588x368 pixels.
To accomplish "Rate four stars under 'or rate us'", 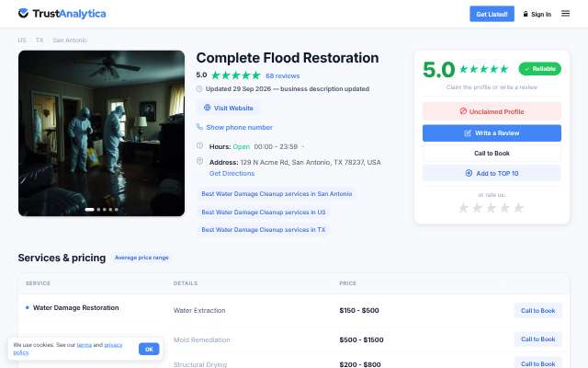I will click(x=504, y=208).
